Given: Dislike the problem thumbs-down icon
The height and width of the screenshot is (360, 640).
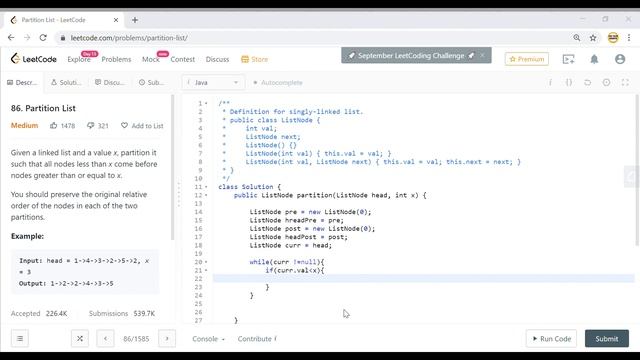Looking at the screenshot, I should coord(91,125).
